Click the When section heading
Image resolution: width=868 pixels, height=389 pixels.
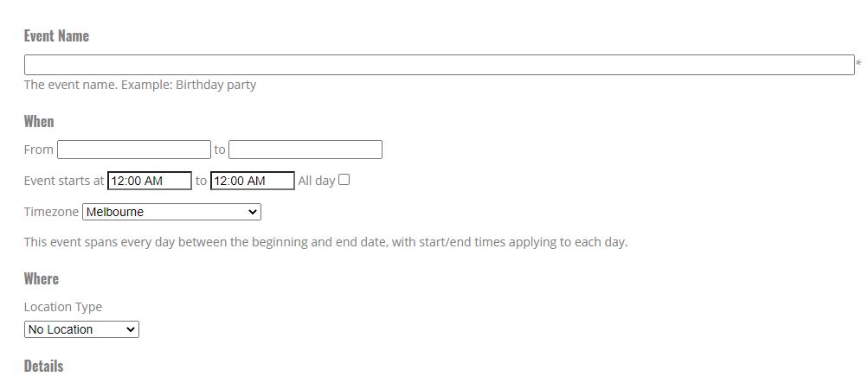[x=39, y=122]
